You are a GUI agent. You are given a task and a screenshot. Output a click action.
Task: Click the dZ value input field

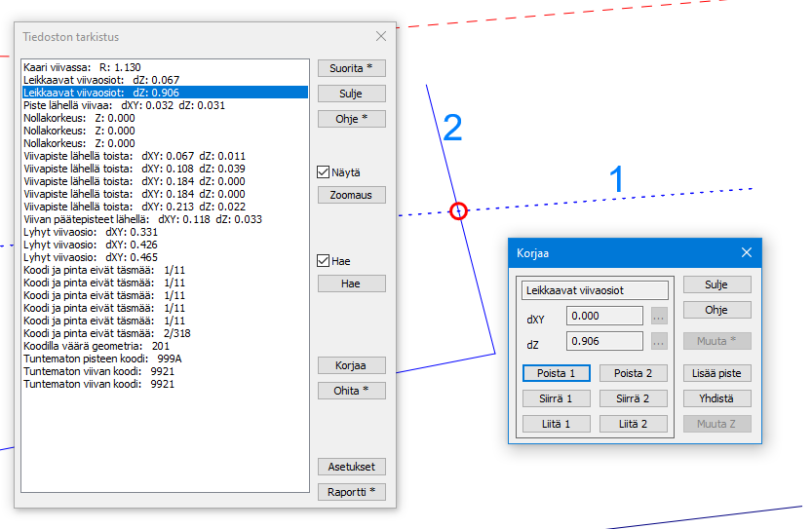604,341
